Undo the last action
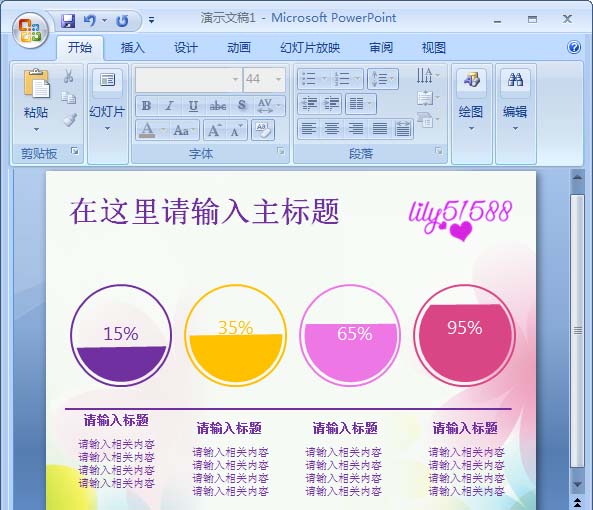 [90, 20]
